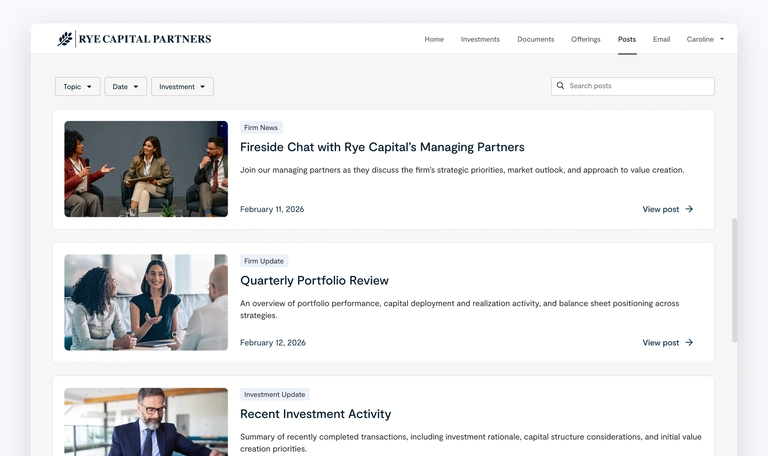This screenshot has width=768, height=456.
Task: Open the Investment filter dropdown
Action: pyautogui.click(x=182, y=87)
